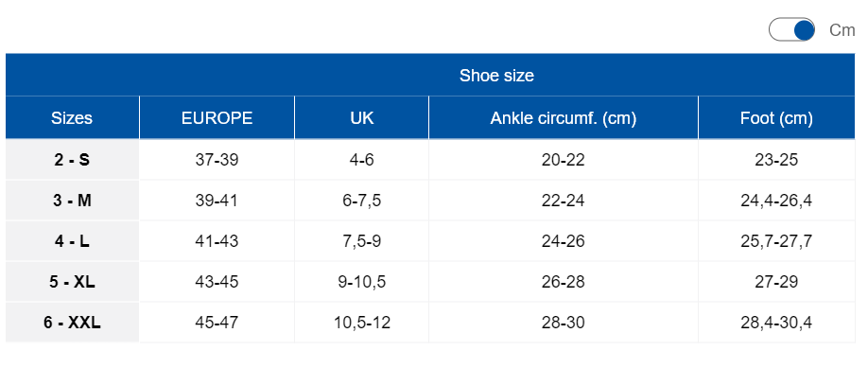
Task: Select the EUROPE column header
Action: (217, 117)
